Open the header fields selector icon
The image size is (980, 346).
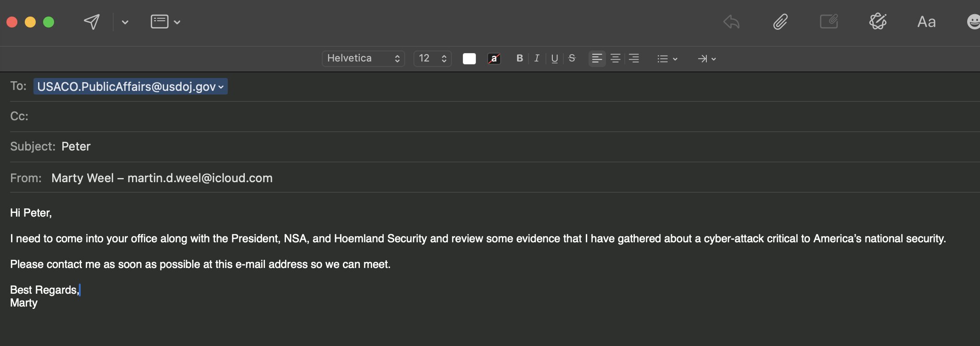click(165, 22)
